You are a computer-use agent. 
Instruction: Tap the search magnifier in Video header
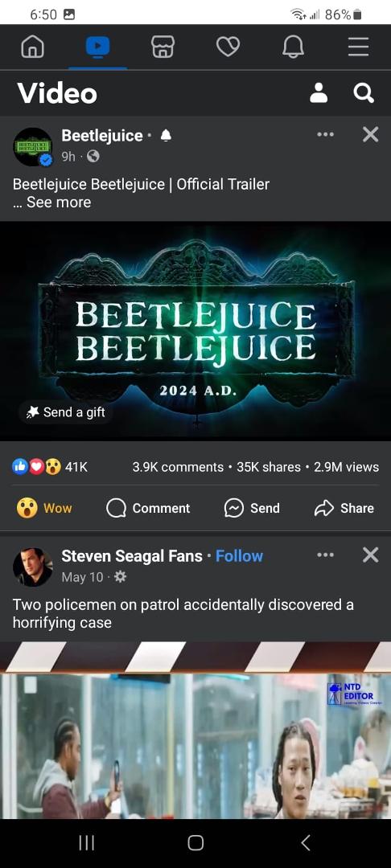point(364,93)
